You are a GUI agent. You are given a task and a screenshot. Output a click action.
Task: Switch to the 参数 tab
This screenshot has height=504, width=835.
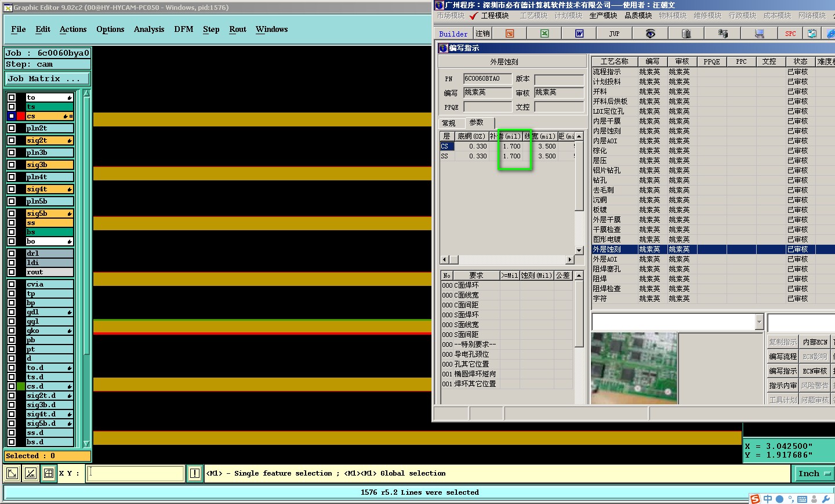(477, 122)
